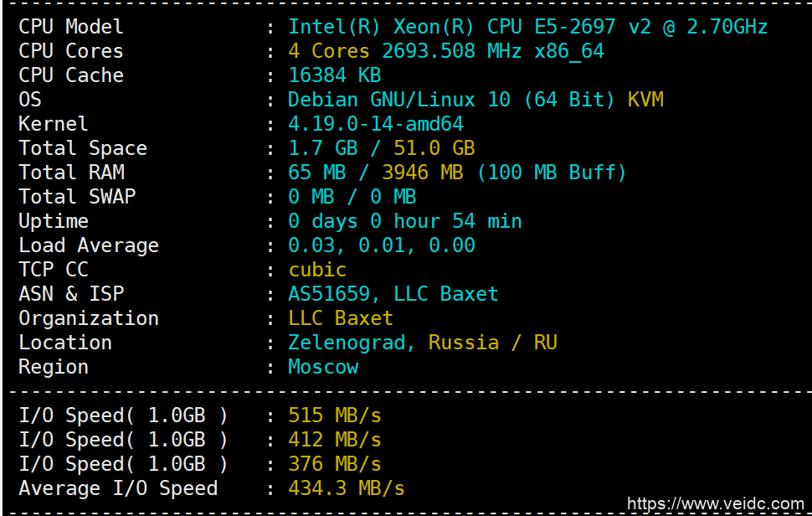Click the Average I/O Speed 434.3 MB/s
The width and height of the screenshot is (812, 516).
pos(346,488)
